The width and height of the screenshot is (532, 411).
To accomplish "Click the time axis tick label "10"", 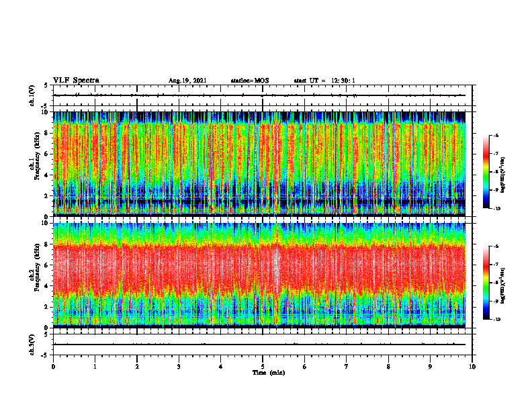I will (472, 367).
